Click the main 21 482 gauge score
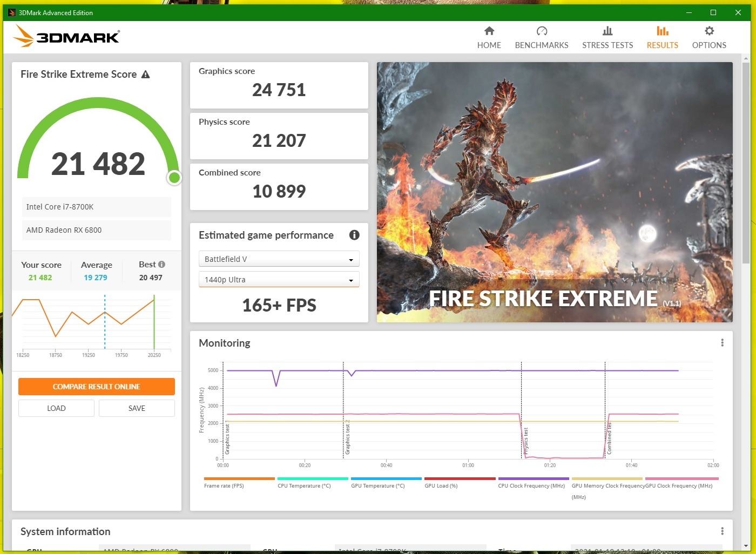This screenshot has width=756, height=554. (x=98, y=164)
